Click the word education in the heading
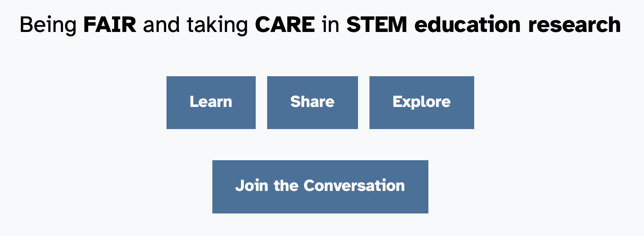This screenshot has height=236, width=644. [468, 25]
